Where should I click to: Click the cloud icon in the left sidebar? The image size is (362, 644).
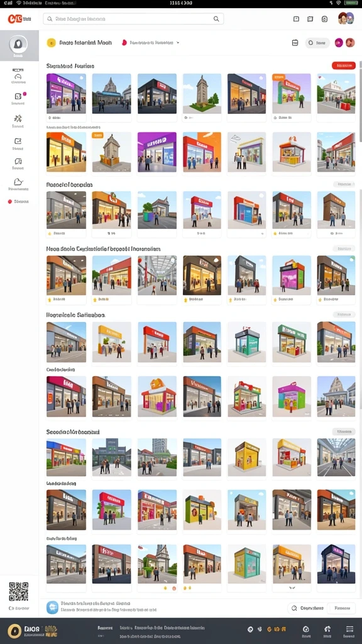click(18, 182)
